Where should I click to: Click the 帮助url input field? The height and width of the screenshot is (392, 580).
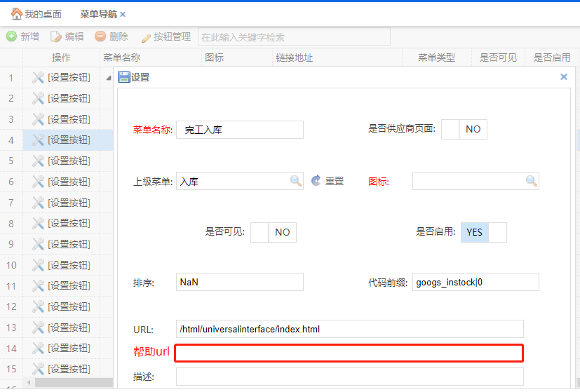pos(349,353)
